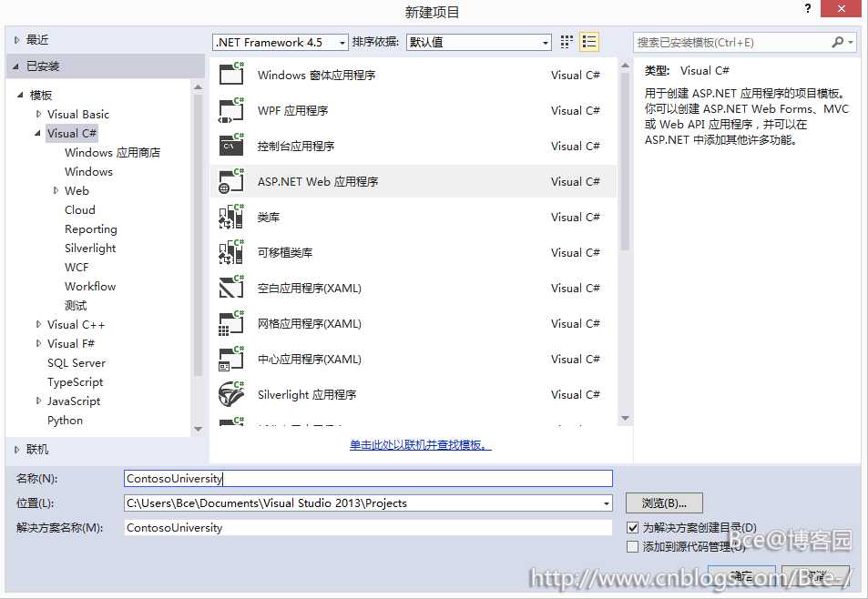
Task: Click the console application template icon
Action: pos(231,145)
